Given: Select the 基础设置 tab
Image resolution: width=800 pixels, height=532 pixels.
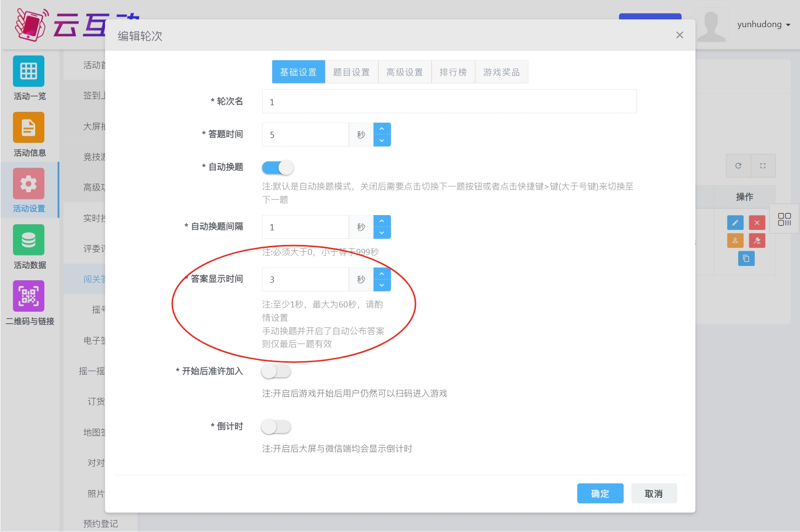Looking at the screenshot, I should [298, 72].
